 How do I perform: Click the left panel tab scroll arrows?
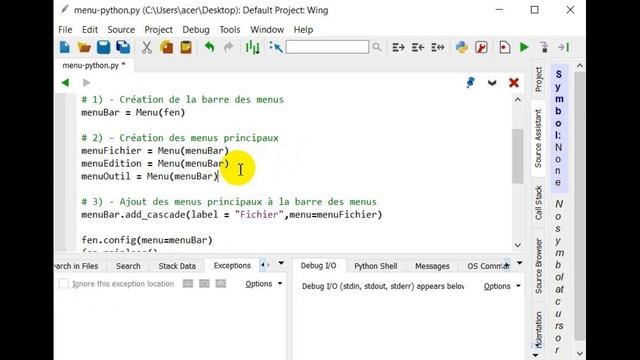point(264,265)
